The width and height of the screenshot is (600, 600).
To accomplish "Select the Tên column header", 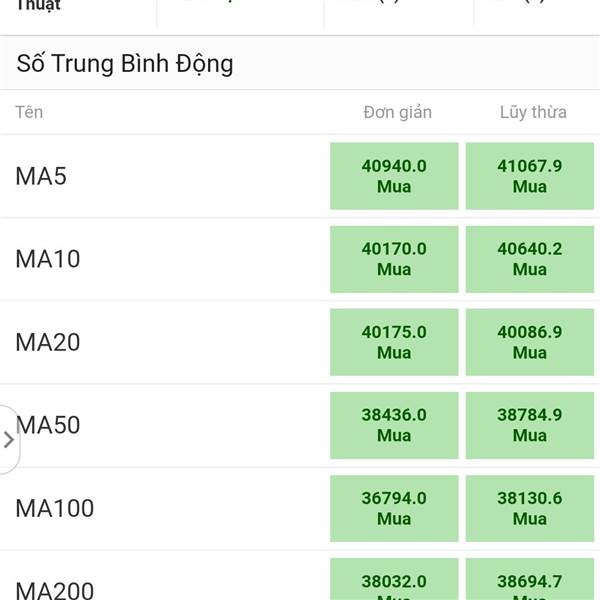I will [29, 112].
